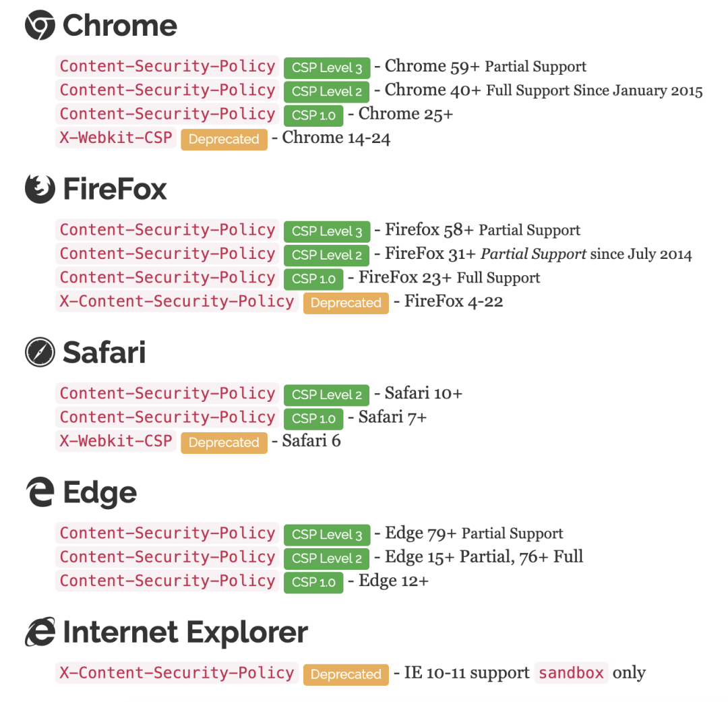Viewport: 728px width, 702px height.
Task: Click the Edge browser logo icon
Action: (40, 493)
